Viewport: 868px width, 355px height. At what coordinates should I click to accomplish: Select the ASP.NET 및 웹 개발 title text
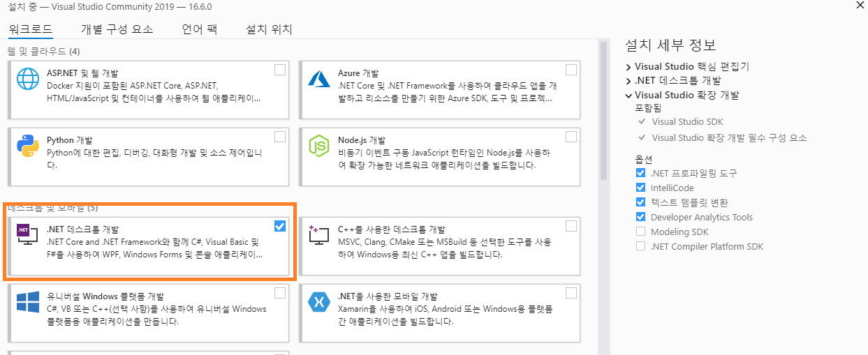[82, 73]
